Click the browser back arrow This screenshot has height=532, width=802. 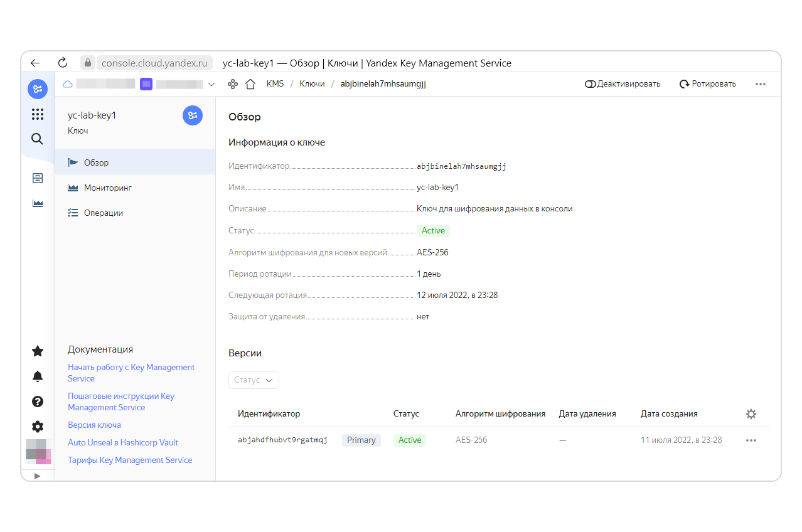click(35, 63)
